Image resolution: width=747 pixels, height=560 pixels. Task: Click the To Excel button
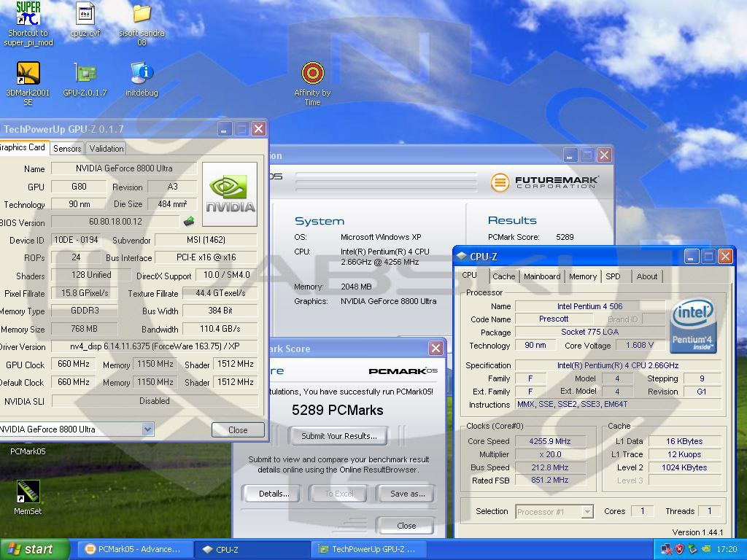click(339, 494)
